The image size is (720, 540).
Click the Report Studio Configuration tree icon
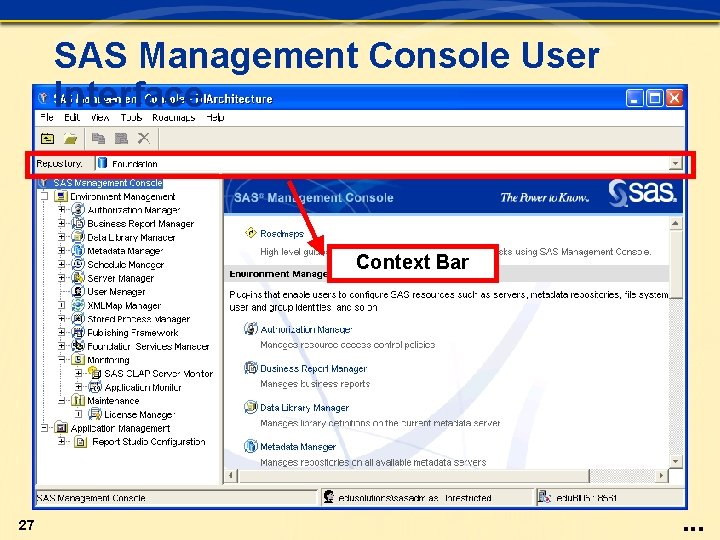point(81,442)
